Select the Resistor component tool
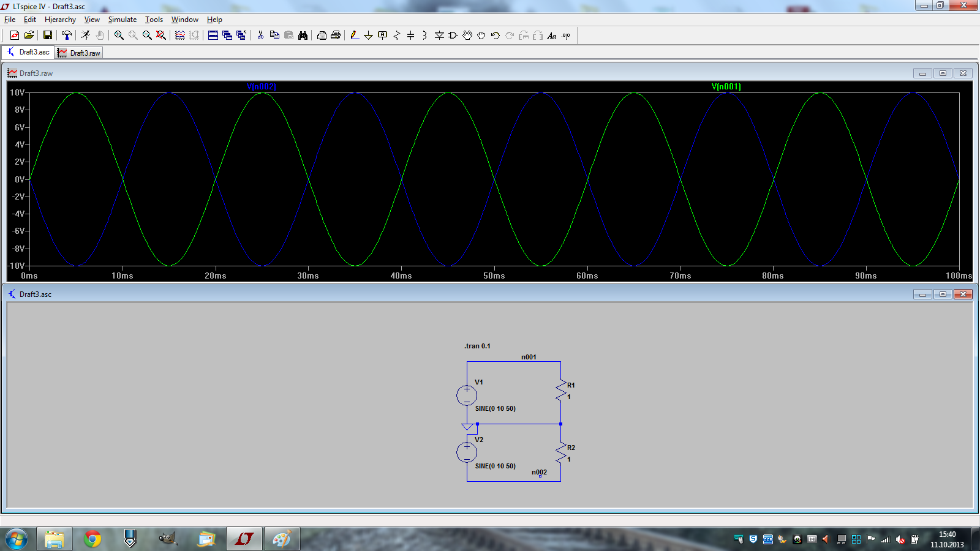 (397, 36)
